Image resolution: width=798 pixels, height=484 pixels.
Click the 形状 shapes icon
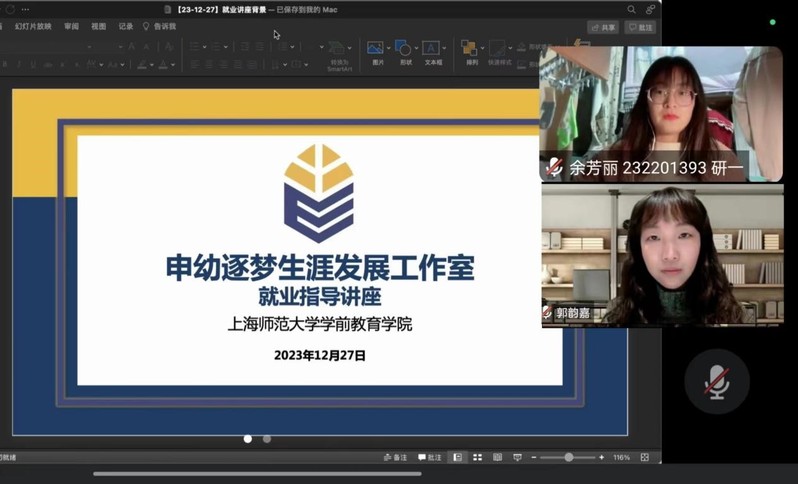pyautogui.click(x=402, y=47)
